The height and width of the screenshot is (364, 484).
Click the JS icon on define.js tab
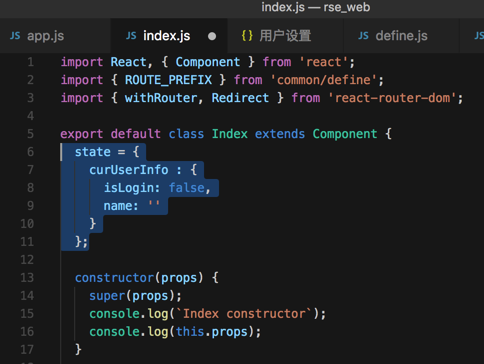click(363, 36)
